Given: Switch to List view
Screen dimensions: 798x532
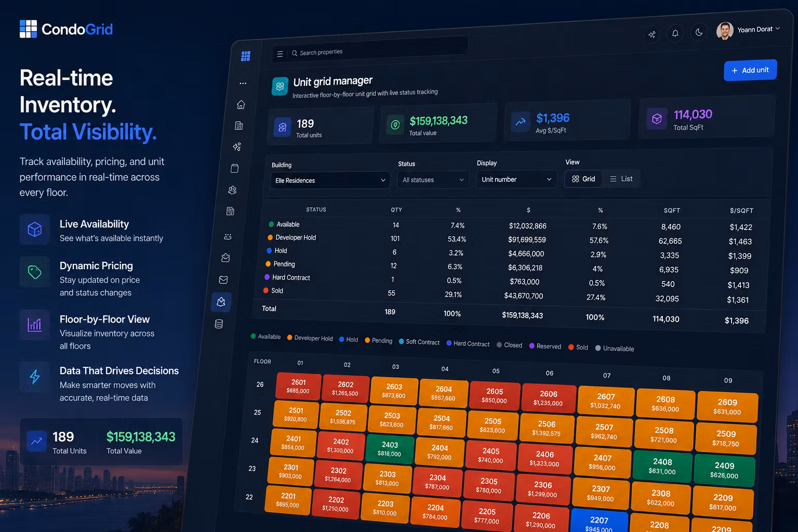Looking at the screenshot, I should (x=621, y=179).
